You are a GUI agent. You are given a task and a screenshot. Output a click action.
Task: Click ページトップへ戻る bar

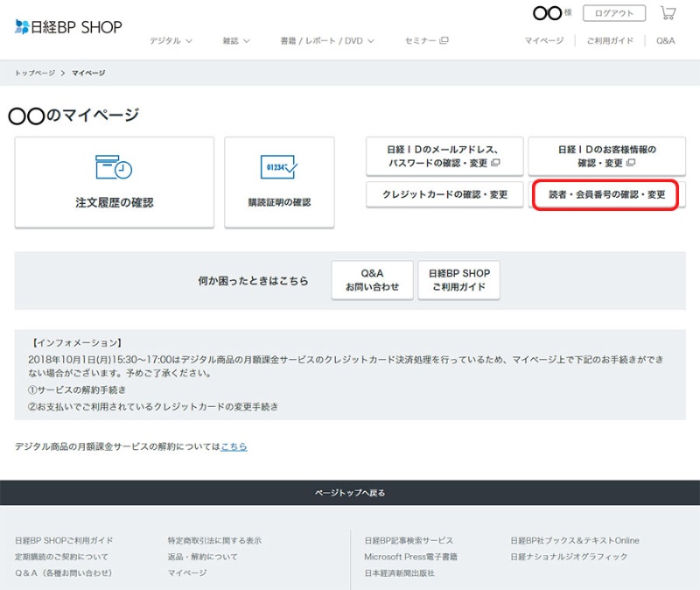pyautogui.click(x=350, y=493)
